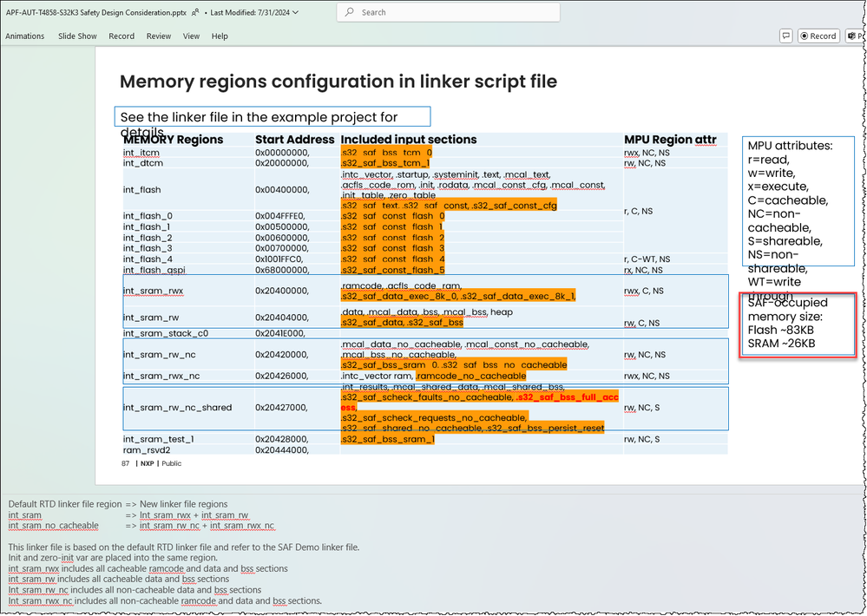Select the 'SAF-occupied memory size' text box
The image size is (867, 616).
pos(798,324)
